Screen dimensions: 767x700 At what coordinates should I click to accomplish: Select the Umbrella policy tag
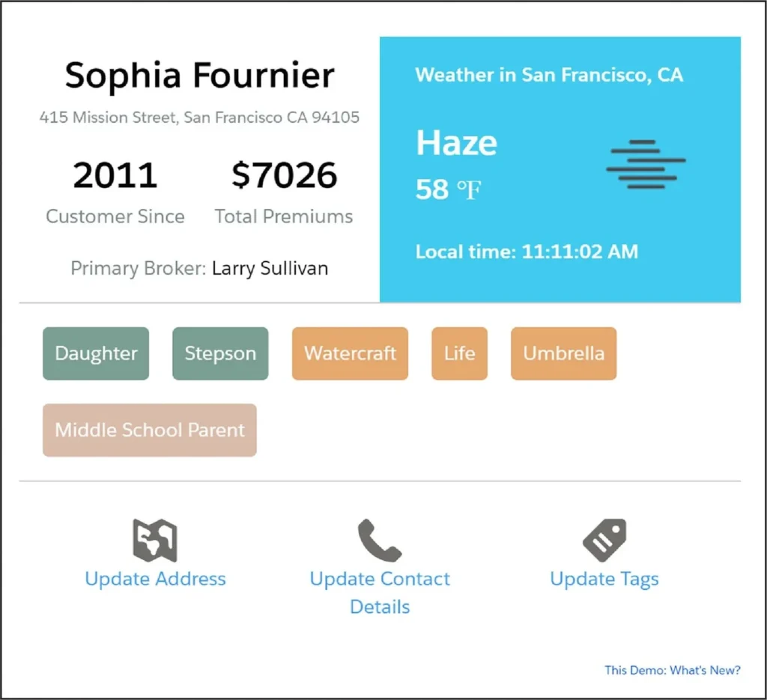pos(563,353)
